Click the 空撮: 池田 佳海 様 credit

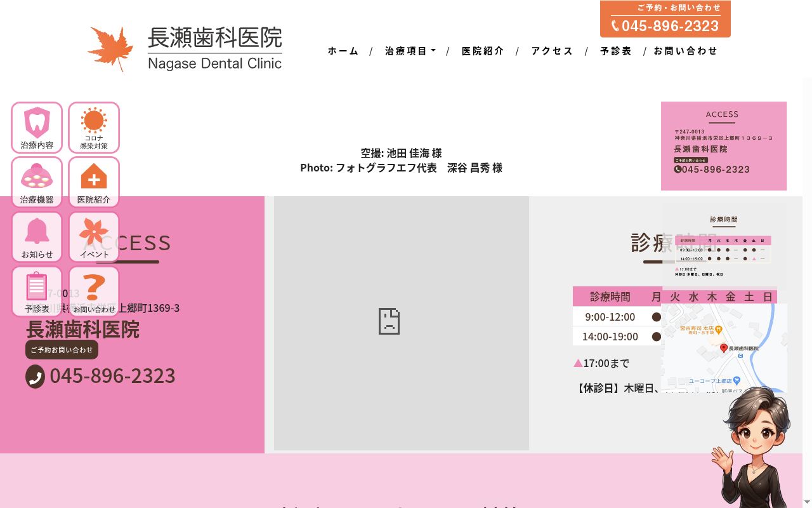[x=402, y=153]
